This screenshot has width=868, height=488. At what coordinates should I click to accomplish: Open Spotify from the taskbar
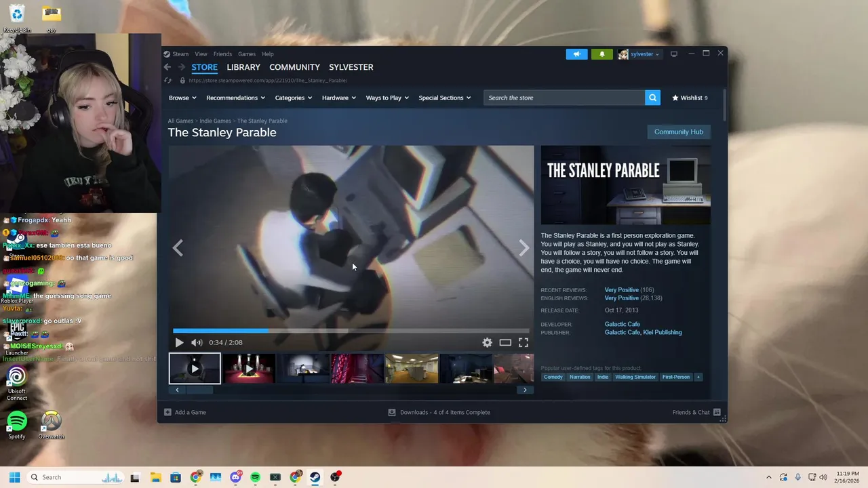[255, 477]
